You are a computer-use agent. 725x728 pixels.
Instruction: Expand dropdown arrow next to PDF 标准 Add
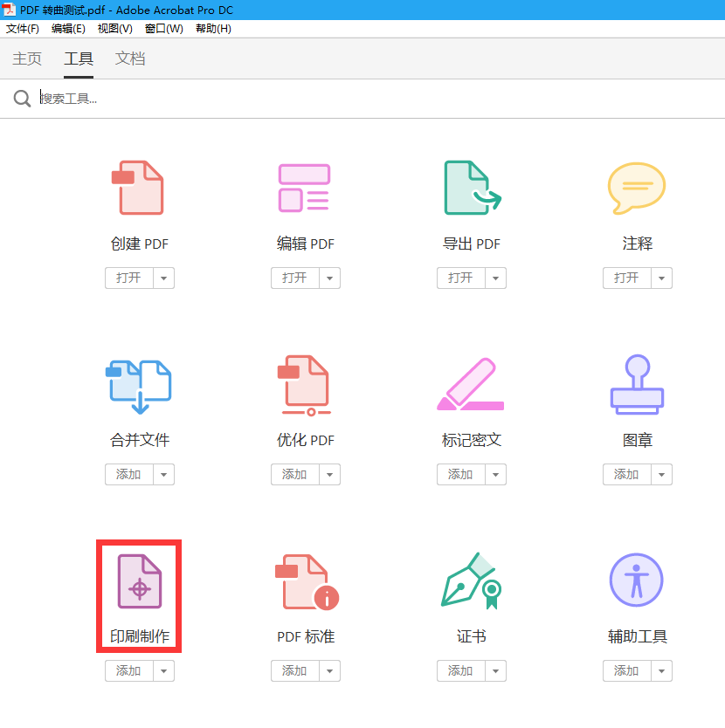click(329, 671)
